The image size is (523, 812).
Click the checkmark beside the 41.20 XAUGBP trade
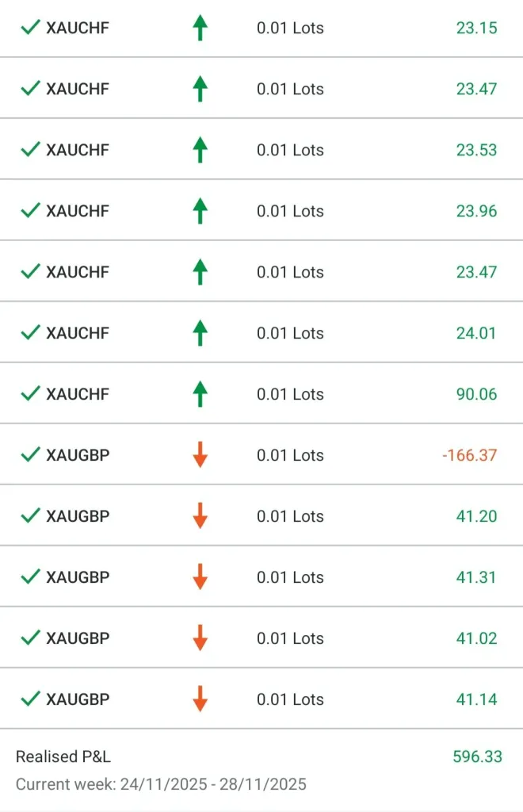[31, 516]
